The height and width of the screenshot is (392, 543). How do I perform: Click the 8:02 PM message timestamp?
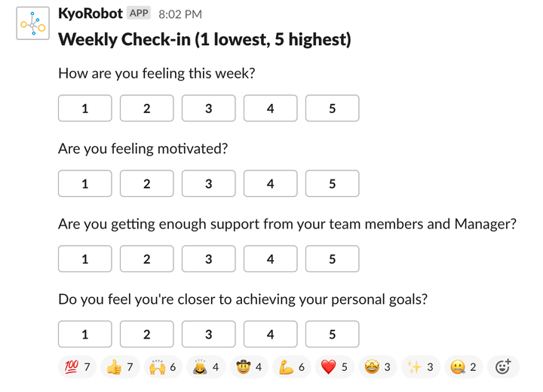180,14
